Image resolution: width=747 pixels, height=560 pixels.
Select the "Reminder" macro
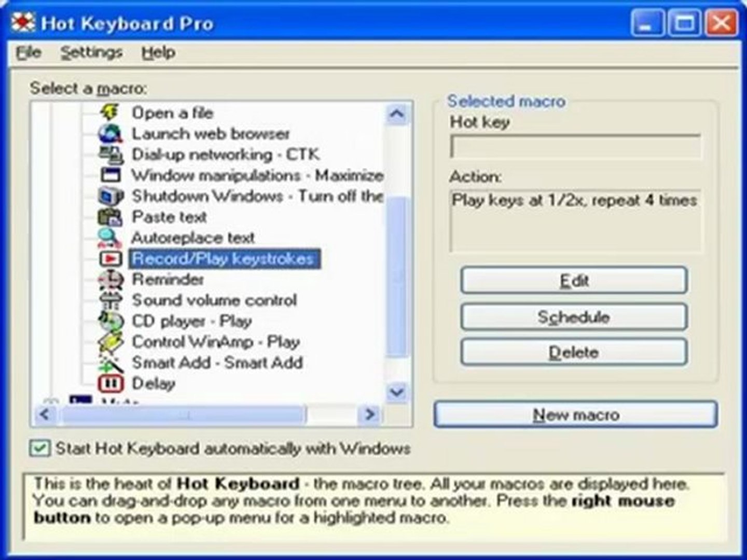[x=168, y=279]
